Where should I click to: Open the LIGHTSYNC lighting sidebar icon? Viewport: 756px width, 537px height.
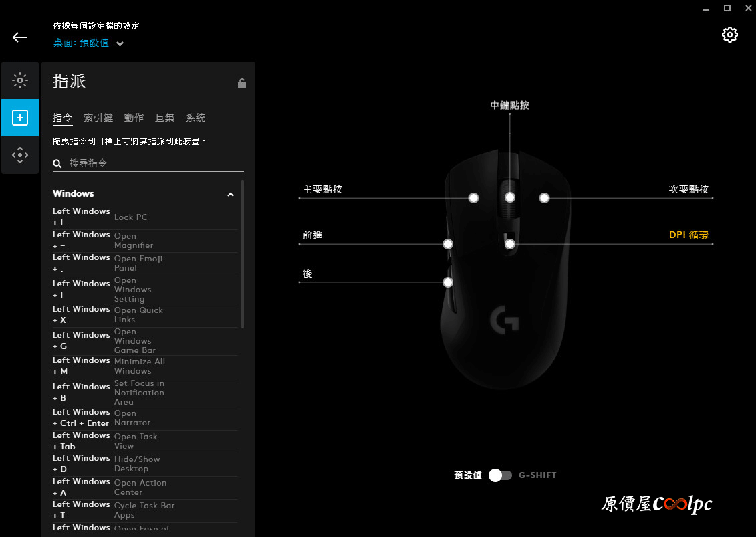pyautogui.click(x=20, y=80)
